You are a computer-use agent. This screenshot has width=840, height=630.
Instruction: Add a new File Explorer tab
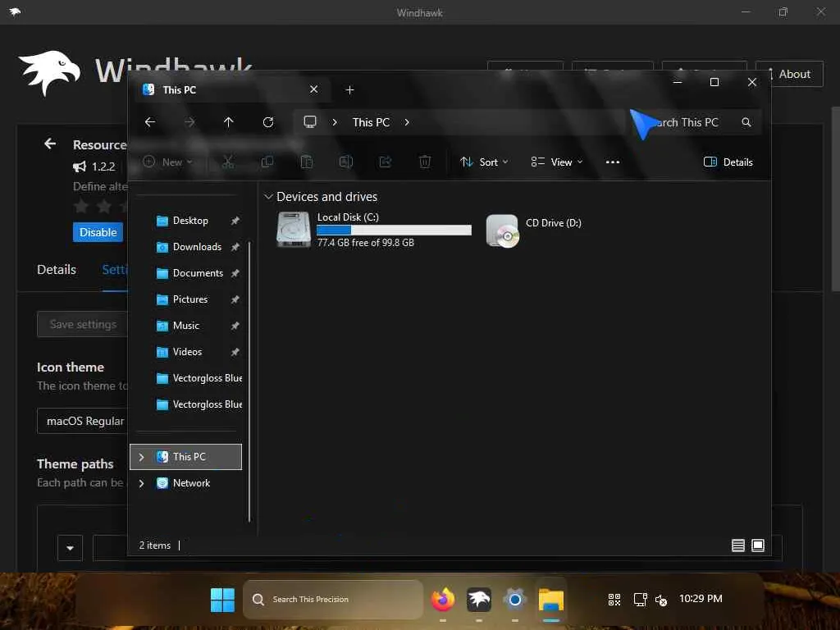pyautogui.click(x=349, y=90)
